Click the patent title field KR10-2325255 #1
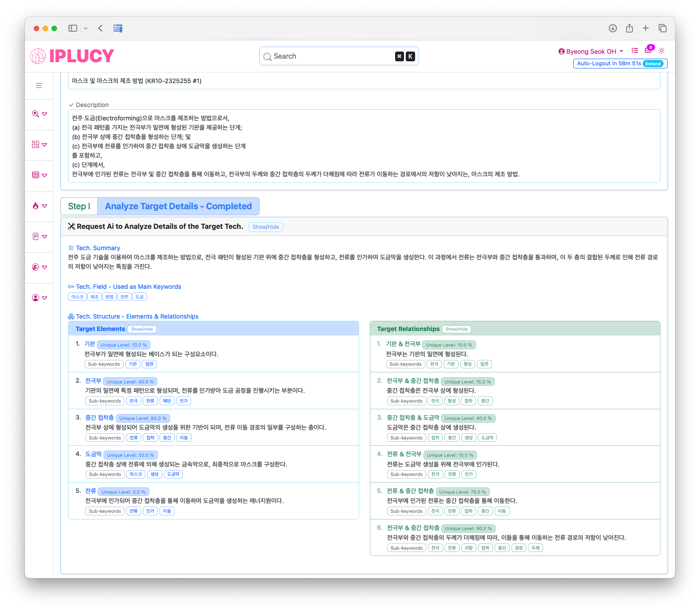 click(364, 81)
